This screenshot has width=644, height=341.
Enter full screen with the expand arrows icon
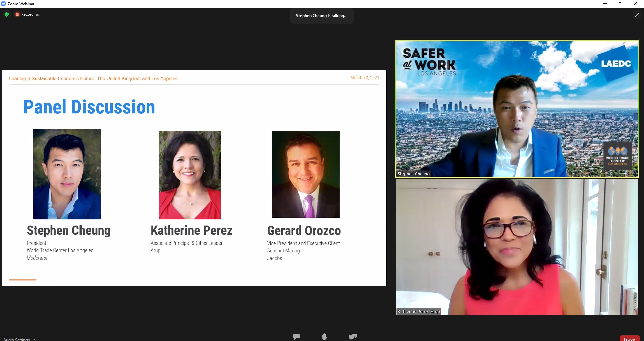(637, 15)
